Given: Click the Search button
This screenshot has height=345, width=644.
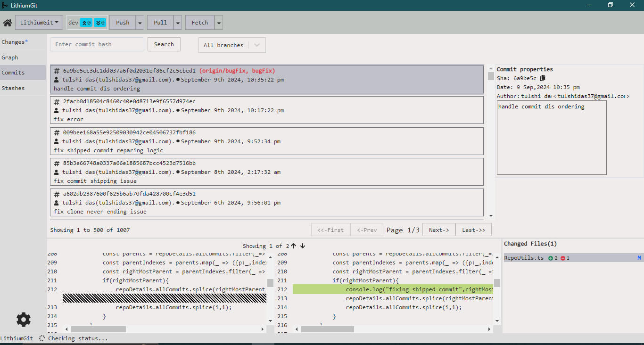Looking at the screenshot, I should click(x=164, y=44).
